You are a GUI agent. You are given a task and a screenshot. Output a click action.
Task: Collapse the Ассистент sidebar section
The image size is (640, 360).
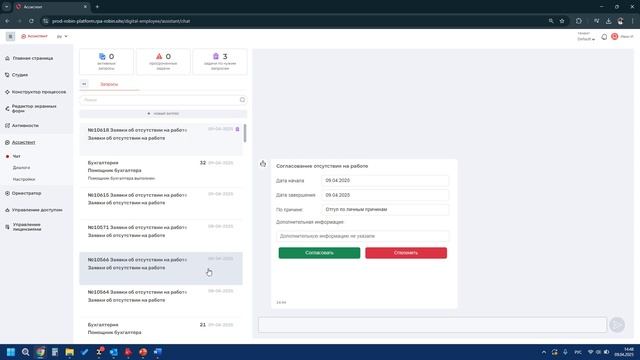click(24, 142)
